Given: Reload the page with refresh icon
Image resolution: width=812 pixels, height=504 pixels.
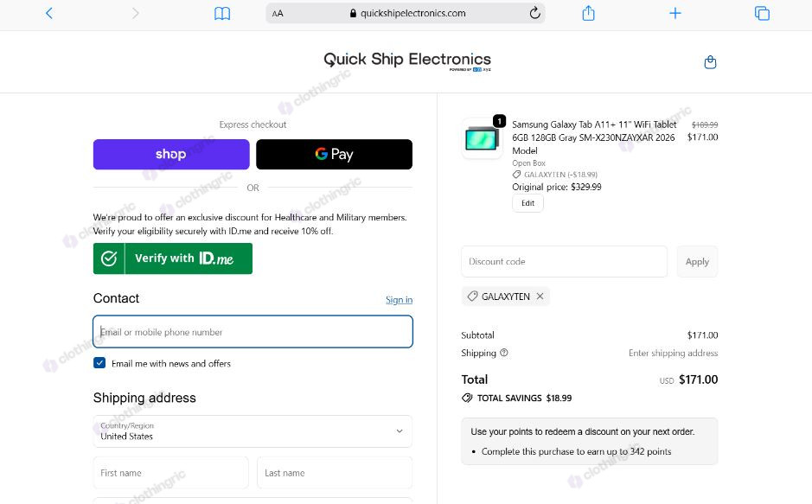Looking at the screenshot, I should point(535,13).
